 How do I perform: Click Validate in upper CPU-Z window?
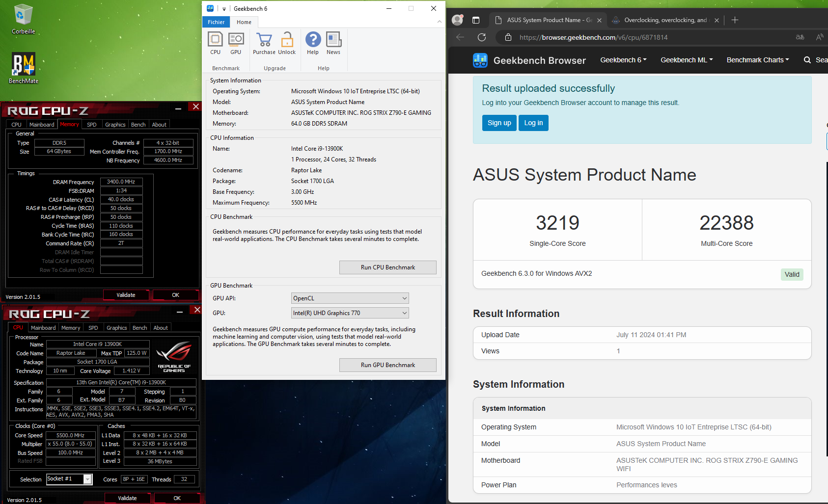coord(126,295)
